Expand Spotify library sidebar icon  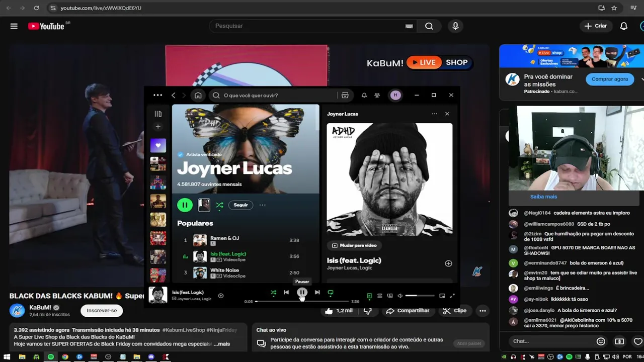(x=158, y=114)
